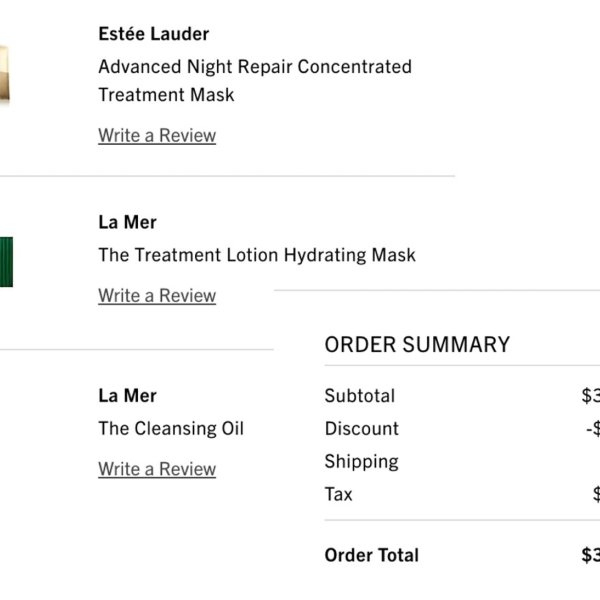Click the Order Total dollar amount

[x=590, y=555]
